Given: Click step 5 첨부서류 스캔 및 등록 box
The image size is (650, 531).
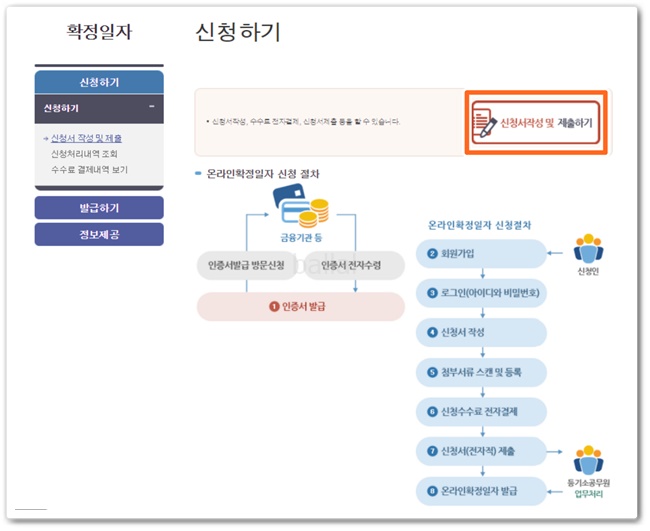Looking at the screenshot, I should click(x=481, y=372).
